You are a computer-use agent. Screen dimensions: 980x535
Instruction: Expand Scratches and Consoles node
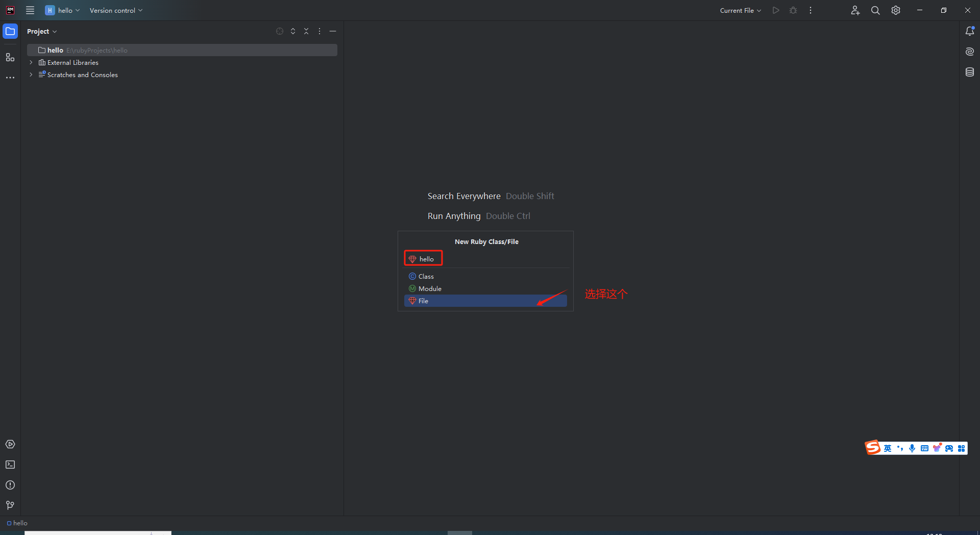click(31, 75)
